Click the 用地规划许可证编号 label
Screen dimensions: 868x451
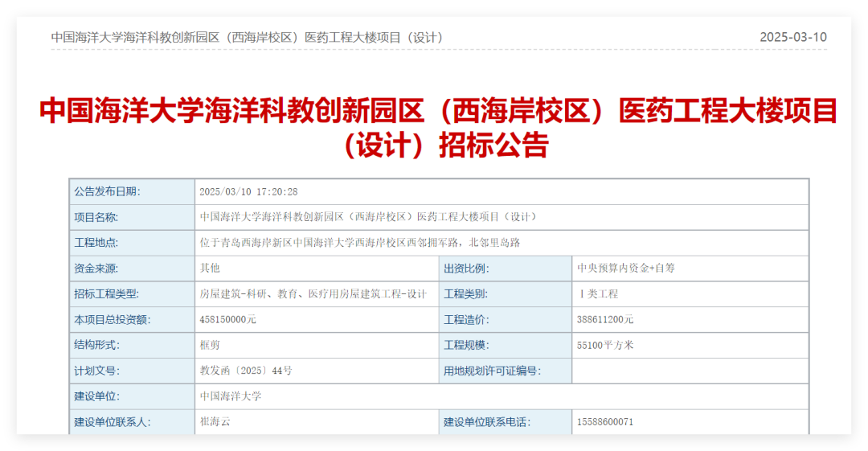492,371
